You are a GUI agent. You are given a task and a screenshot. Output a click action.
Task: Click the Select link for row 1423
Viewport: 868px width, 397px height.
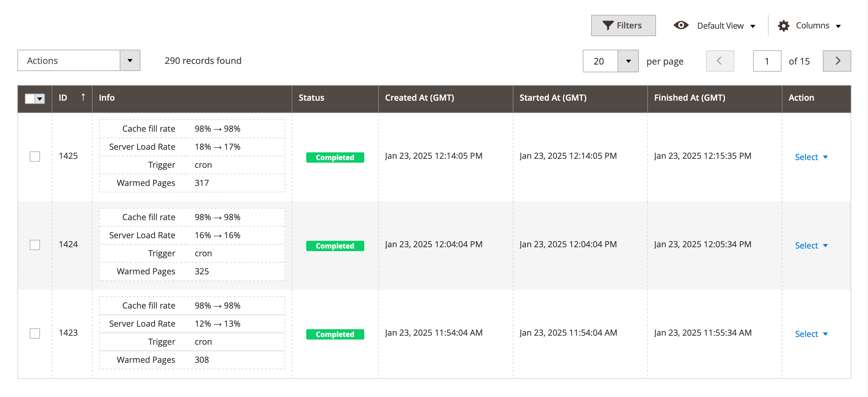click(806, 334)
